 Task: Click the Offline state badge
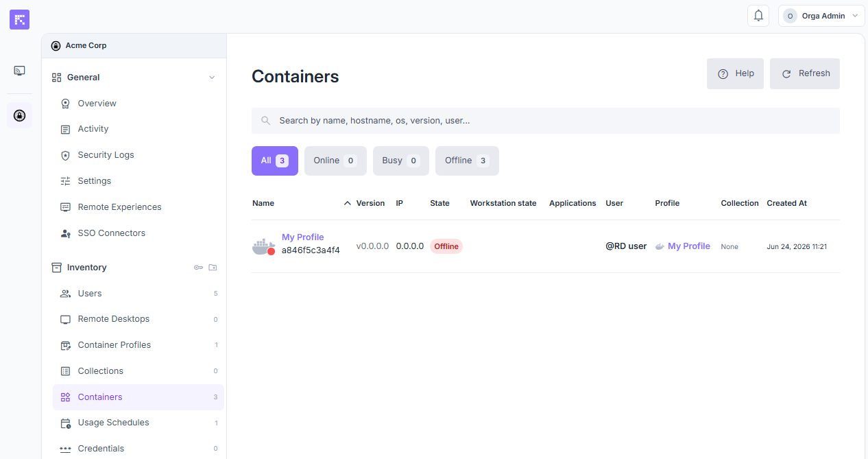[446, 246]
